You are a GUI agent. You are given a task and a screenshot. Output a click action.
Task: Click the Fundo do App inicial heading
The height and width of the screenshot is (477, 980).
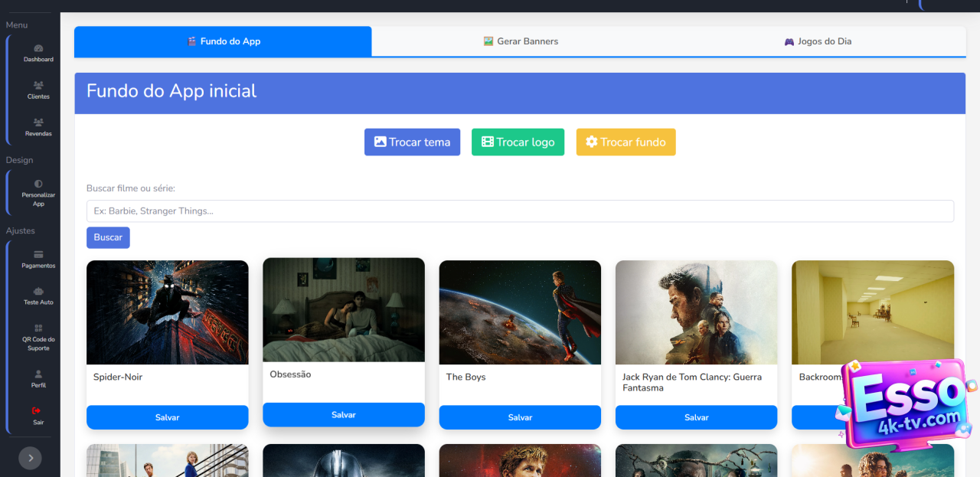(x=171, y=91)
